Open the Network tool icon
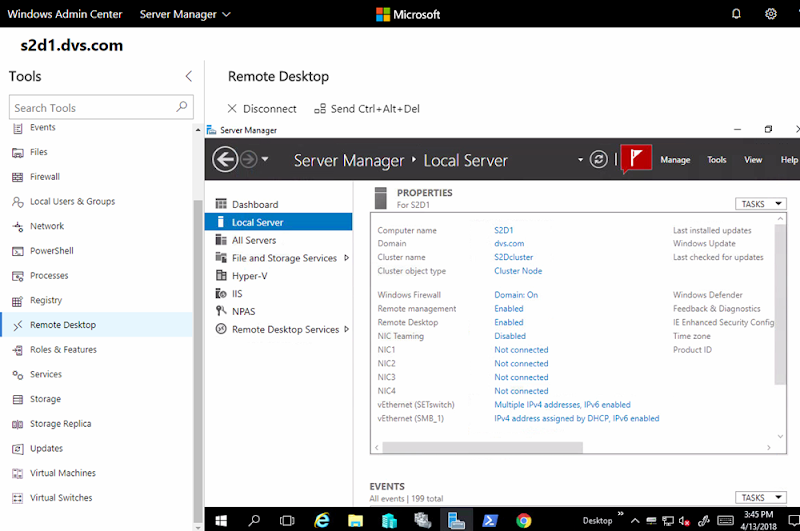The image size is (800, 531). click(x=18, y=226)
